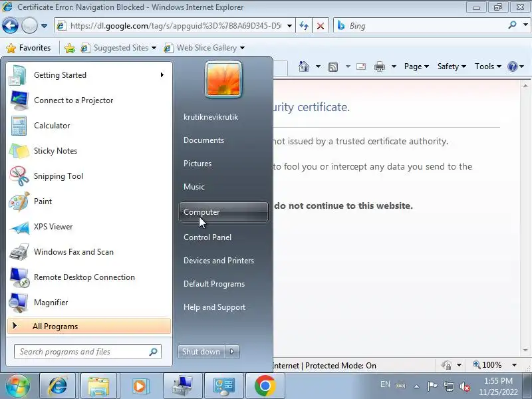
Task: Click Add to Favorites Bar star icon
Action: point(70,48)
